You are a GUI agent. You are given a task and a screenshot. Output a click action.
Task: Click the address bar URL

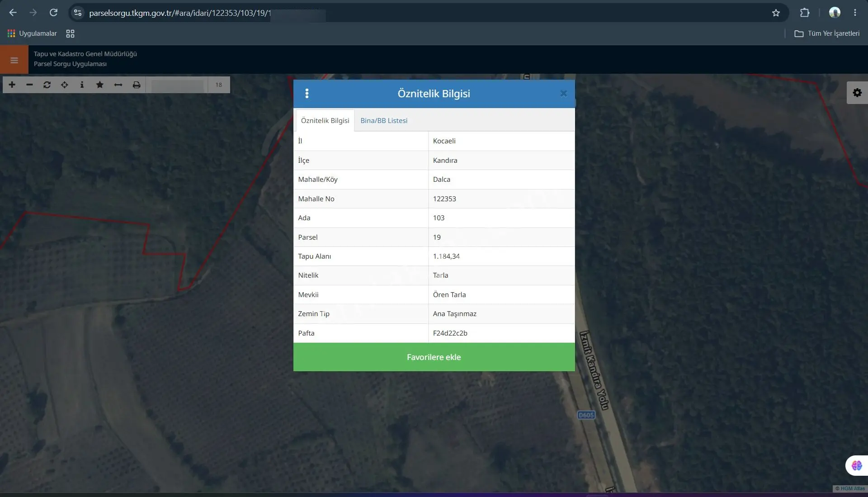click(x=180, y=13)
